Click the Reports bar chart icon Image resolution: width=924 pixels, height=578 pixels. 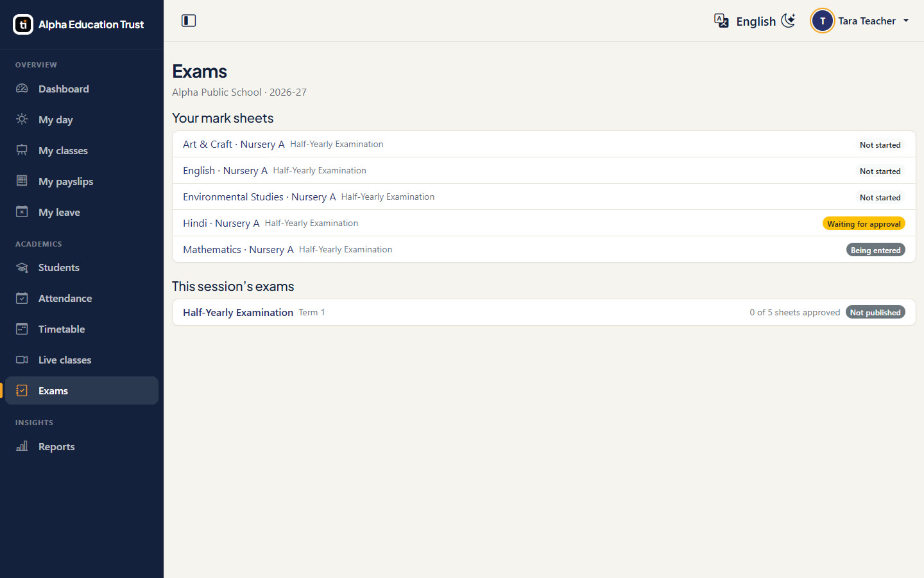coord(22,446)
